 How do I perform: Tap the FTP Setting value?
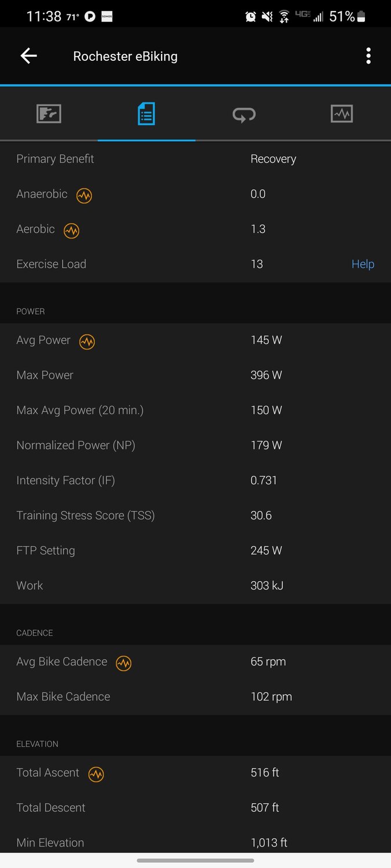coord(266,550)
